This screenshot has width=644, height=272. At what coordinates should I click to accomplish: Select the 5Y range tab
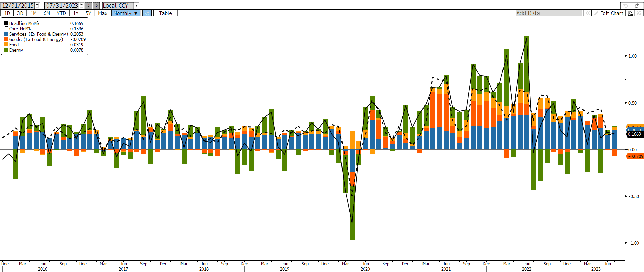(x=88, y=13)
